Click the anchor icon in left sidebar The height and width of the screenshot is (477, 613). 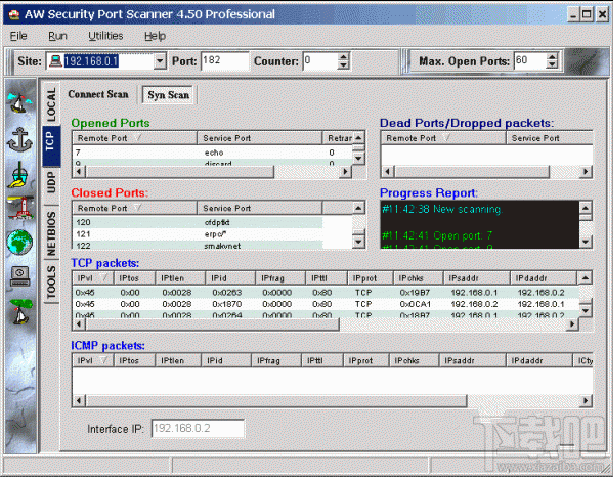[18, 139]
